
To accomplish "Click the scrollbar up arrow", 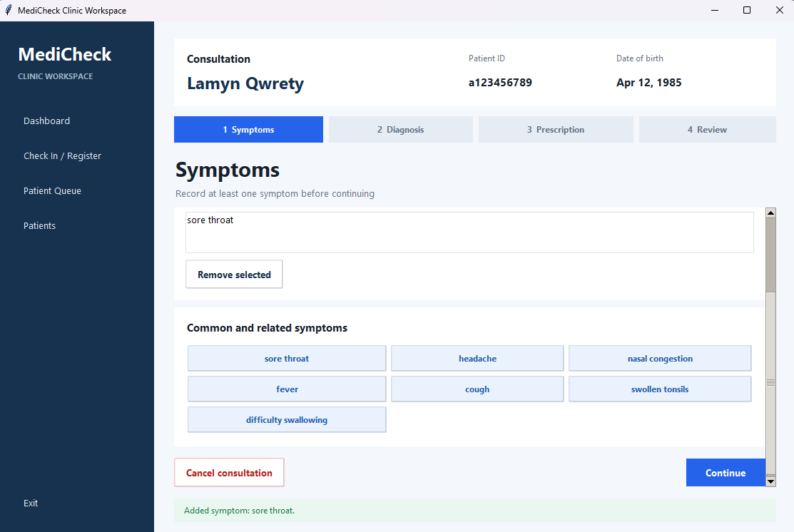I will (x=770, y=213).
